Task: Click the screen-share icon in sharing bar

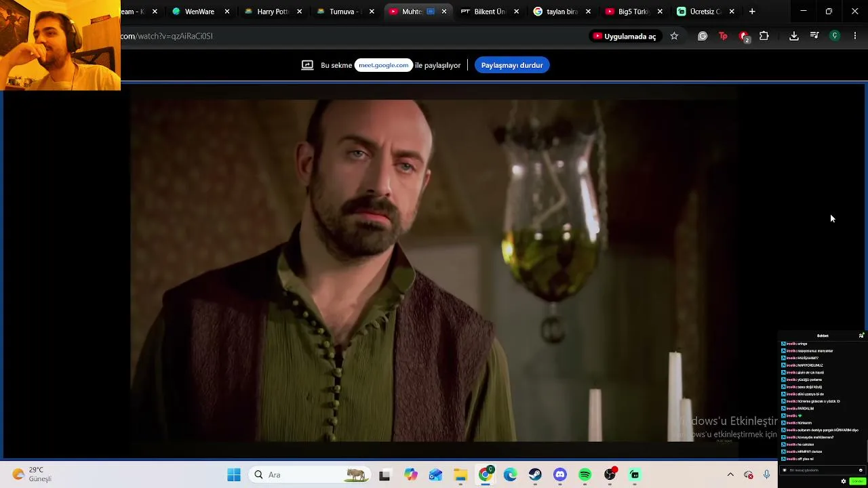Action: click(x=307, y=65)
